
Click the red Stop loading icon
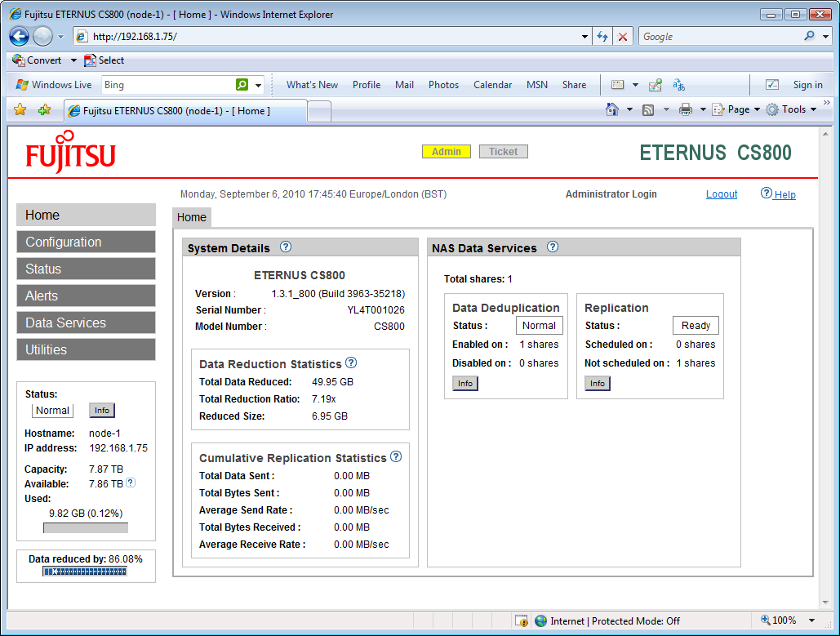[x=623, y=37]
